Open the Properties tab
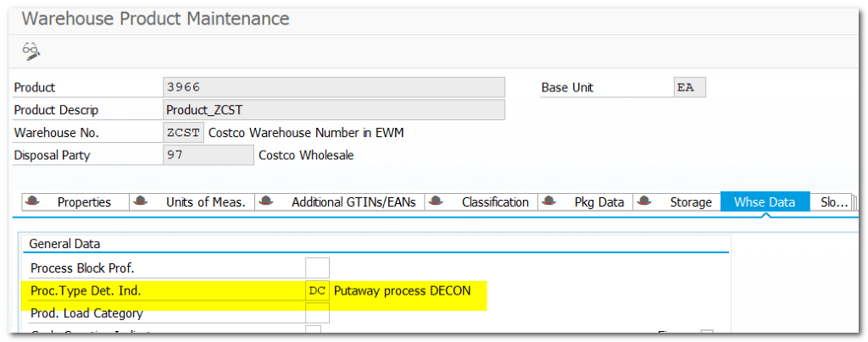Image resolution: width=868 pixels, height=342 pixels. (84, 202)
